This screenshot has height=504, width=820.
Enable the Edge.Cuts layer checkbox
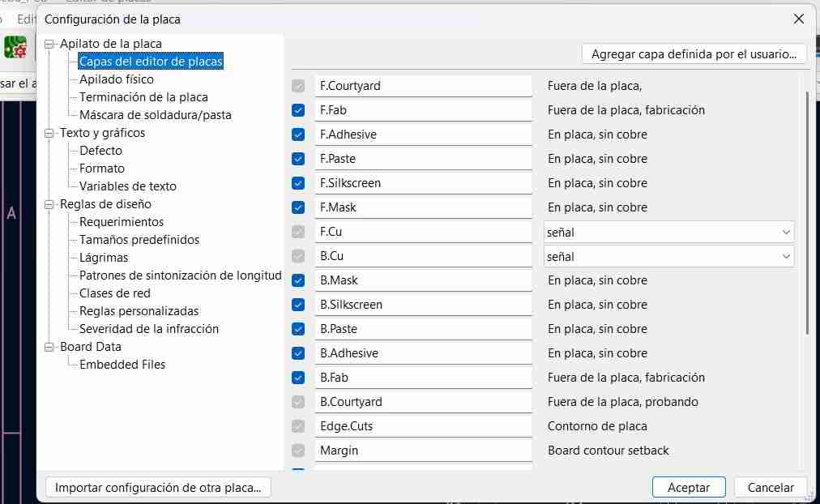298,425
